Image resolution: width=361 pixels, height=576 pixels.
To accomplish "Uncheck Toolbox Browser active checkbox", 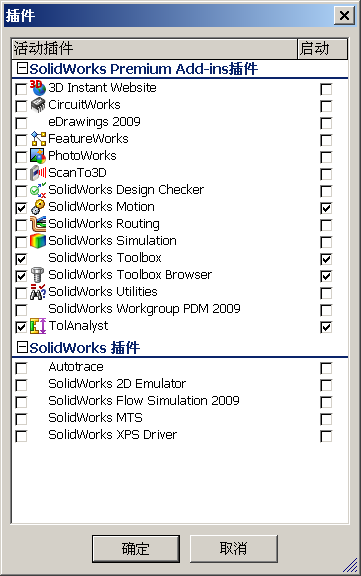I will (x=21, y=276).
